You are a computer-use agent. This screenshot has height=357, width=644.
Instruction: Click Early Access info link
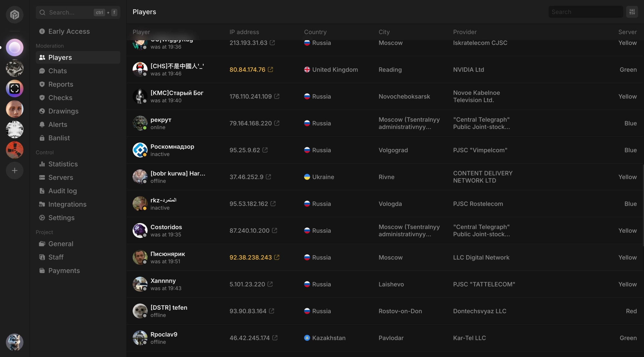69,31
